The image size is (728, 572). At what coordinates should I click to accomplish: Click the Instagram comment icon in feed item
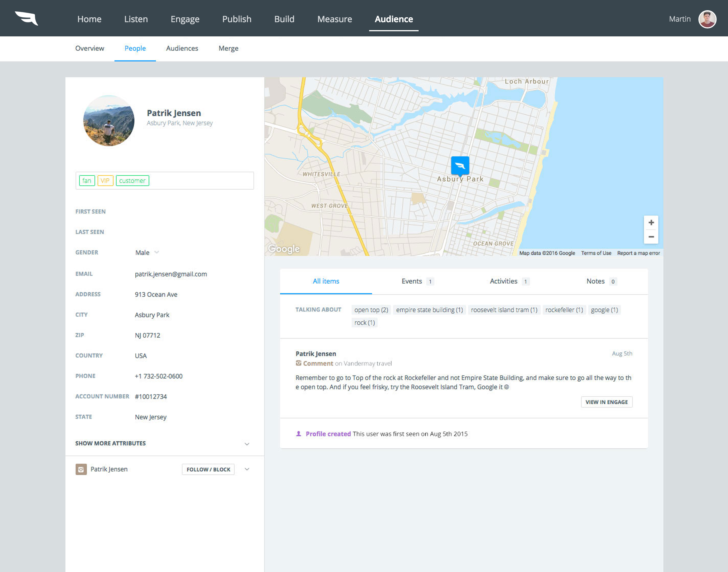[x=298, y=363]
